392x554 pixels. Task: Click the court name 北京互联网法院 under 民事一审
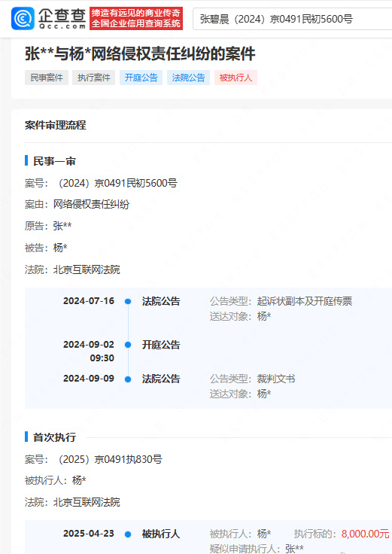(x=87, y=270)
